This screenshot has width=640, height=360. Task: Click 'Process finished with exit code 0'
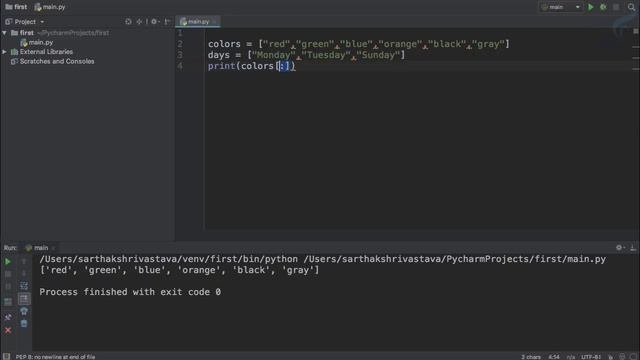click(x=130, y=292)
